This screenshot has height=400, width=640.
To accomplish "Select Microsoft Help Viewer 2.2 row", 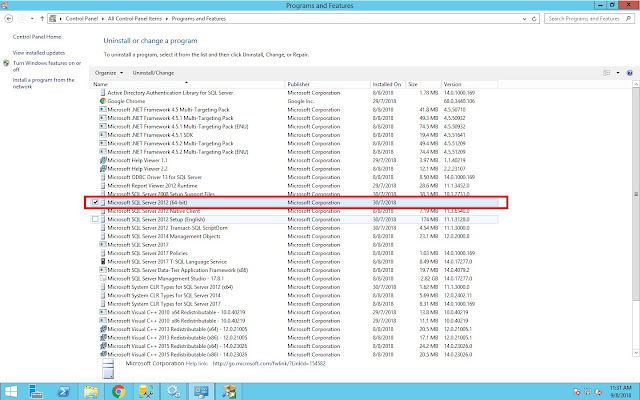I will coord(294,169).
